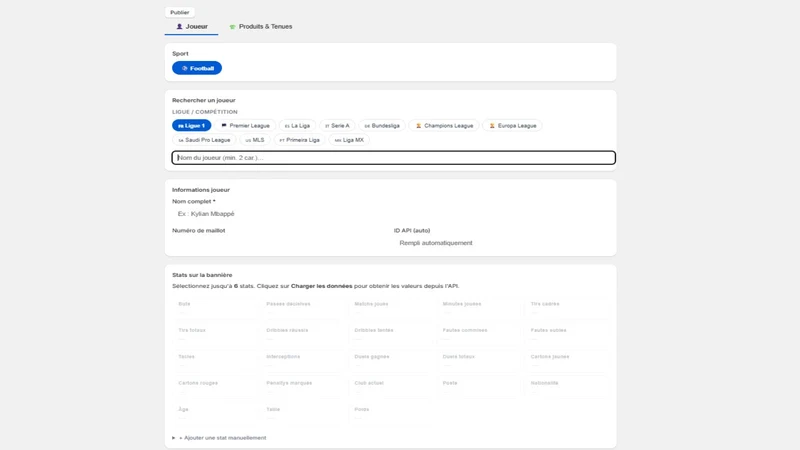Toggle the Dribbles réussis stat tile
Image resolution: width=800 pixels, height=450 pixels.
click(x=302, y=335)
